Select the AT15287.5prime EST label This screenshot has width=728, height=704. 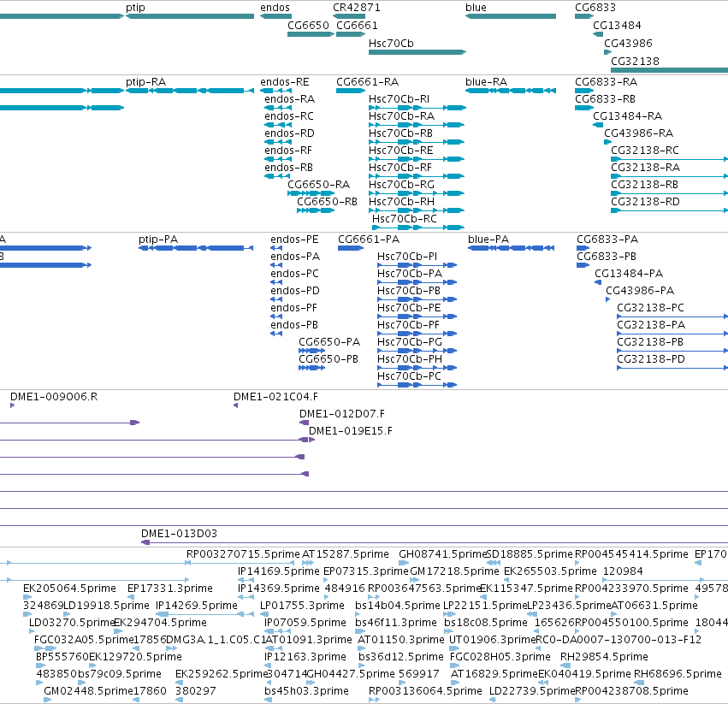(346, 554)
